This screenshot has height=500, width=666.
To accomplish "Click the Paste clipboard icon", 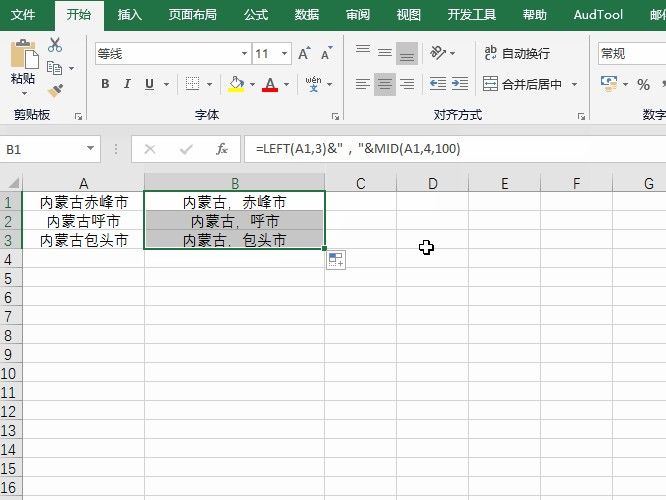I will pos(24,54).
